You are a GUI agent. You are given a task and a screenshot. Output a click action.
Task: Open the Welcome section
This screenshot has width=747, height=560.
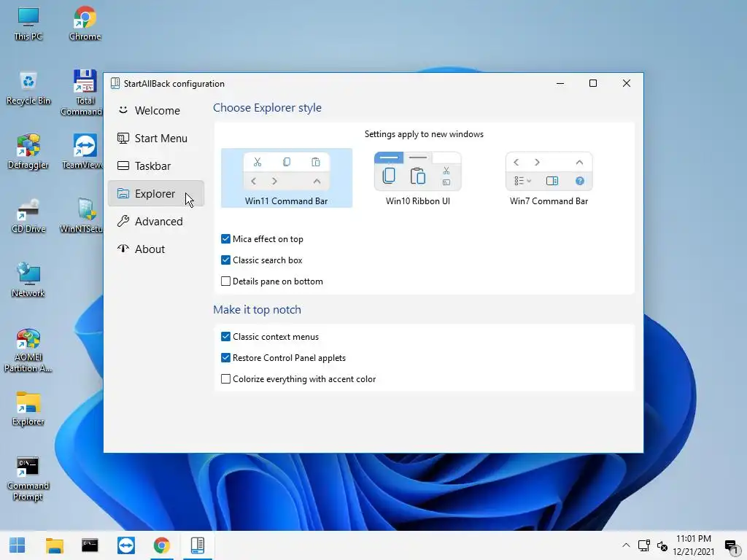click(156, 111)
